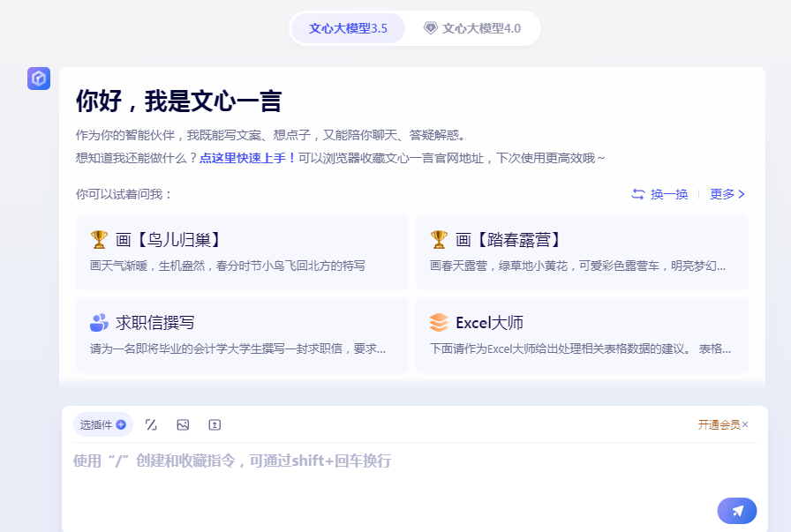Open the 选插件 plugin selector
Image resolution: width=791 pixels, height=532 pixels.
(x=103, y=424)
